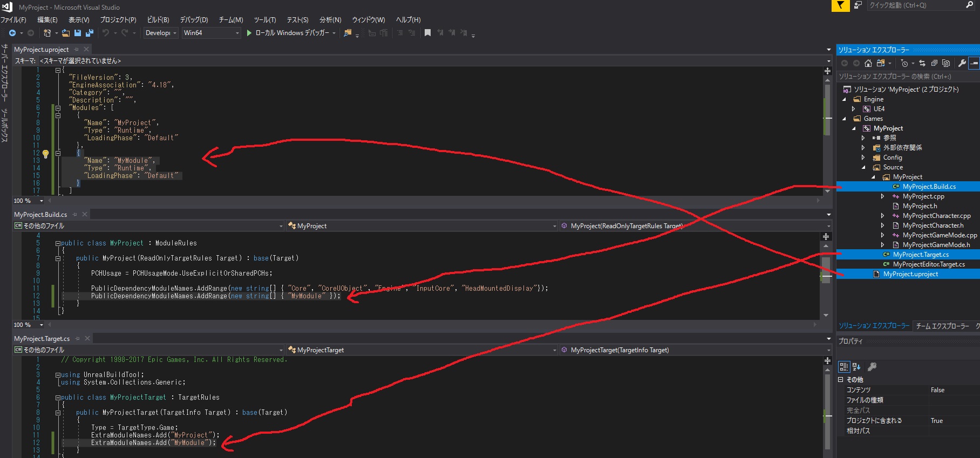The image size is (980, 458).
Task: Expand the Config folder
Action: click(863, 158)
